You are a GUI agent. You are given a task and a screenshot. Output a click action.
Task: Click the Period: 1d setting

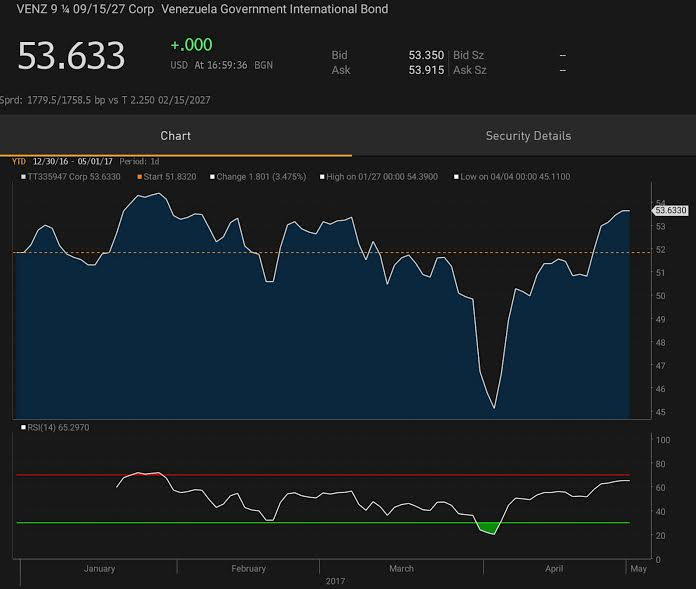(x=139, y=161)
